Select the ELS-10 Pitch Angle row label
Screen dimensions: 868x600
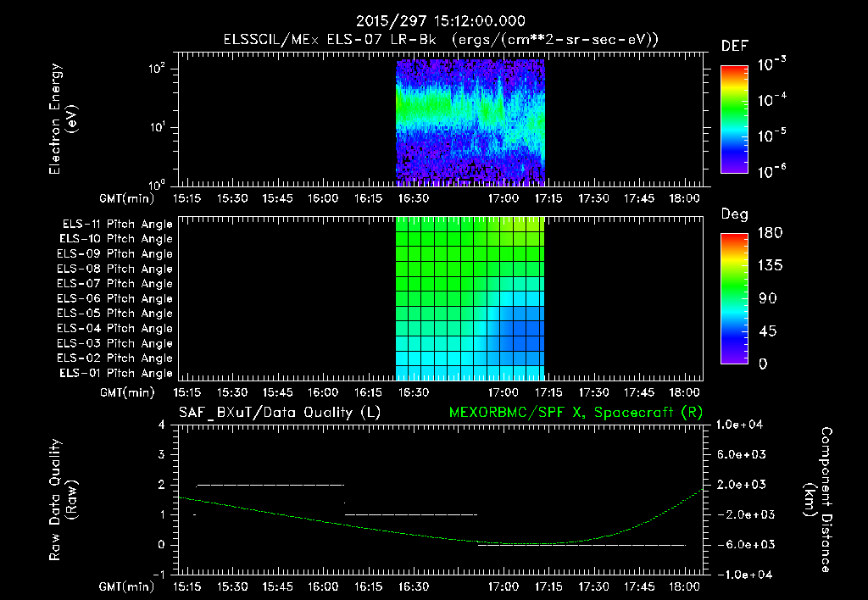pos(116,239)
